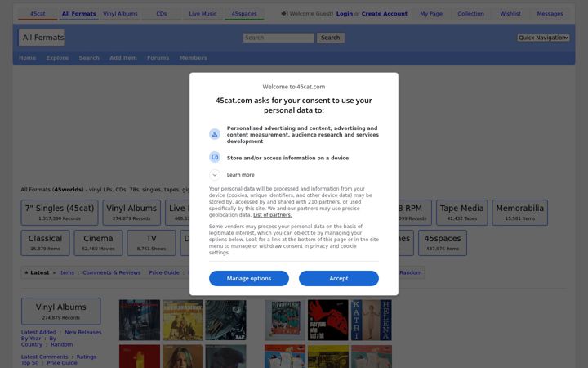Open the red and black album cover thumbnail
The width and height of the screenshot is (588, 368).
click(x=328, y=320)
